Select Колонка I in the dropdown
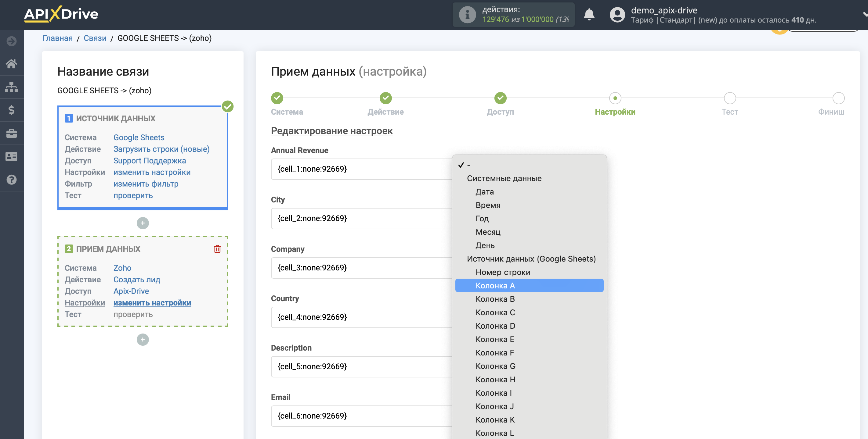This screenshot has height=439, width=868. tap(529, 393)
